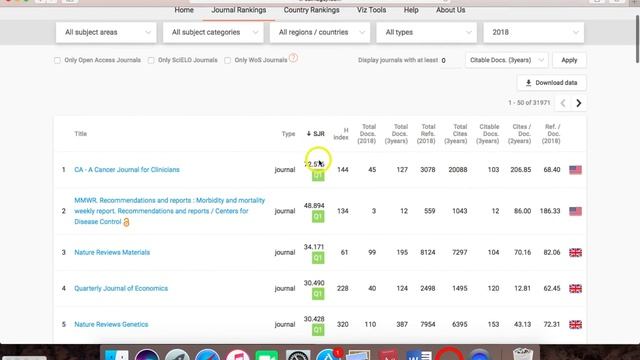
Task: Sort by Total Docs. (2018) column header
Action: coord(367,134)
